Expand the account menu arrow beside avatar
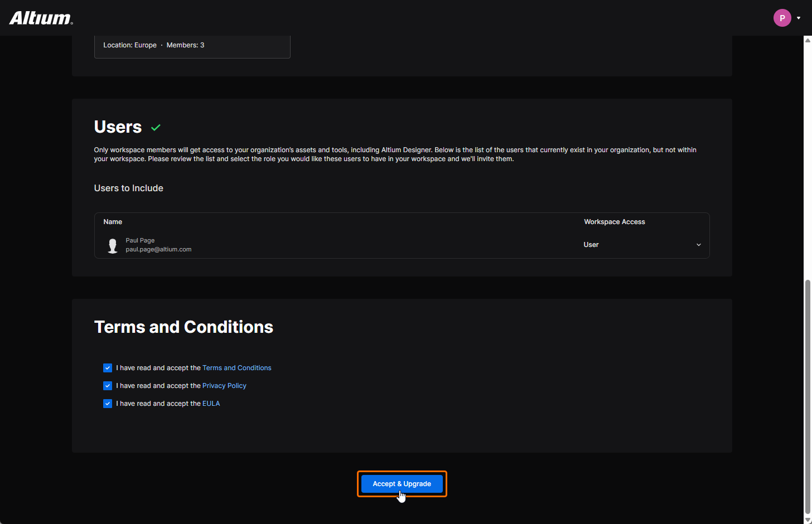 click(799, 18)
